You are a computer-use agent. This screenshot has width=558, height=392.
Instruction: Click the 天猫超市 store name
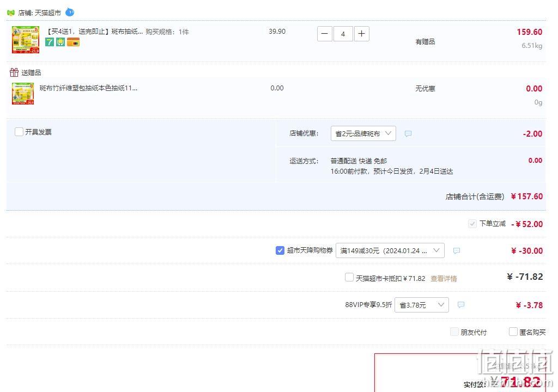pyautogui.click(x=48, y=13)
